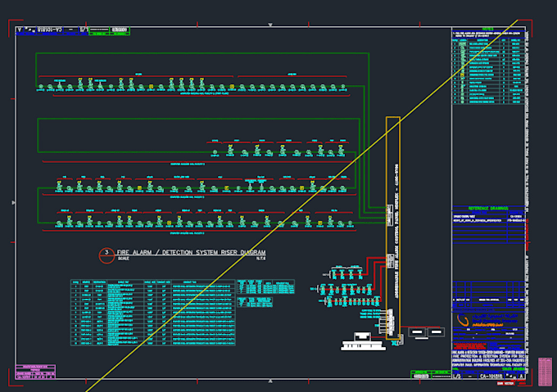Image resolution: width=557 pixels, height=392 pixels.
Task: Select the green "SAUDI ARABIA" text
Action: 513,369
